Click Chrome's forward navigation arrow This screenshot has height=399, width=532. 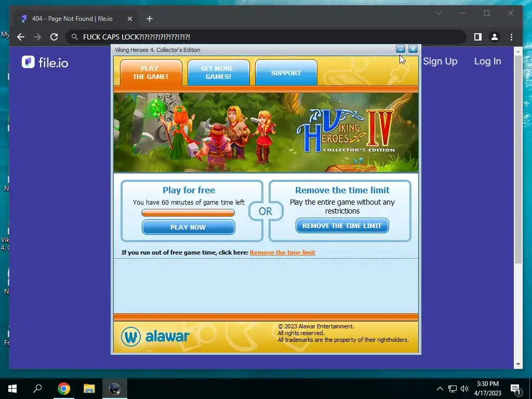tap(37, 37)
